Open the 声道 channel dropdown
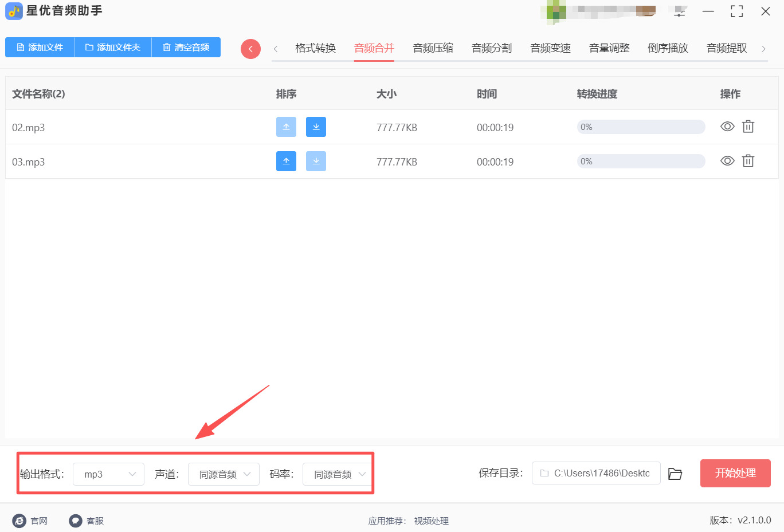Viewport: 784px width, 532px height. pyautogui.click(x=224, y=474)
